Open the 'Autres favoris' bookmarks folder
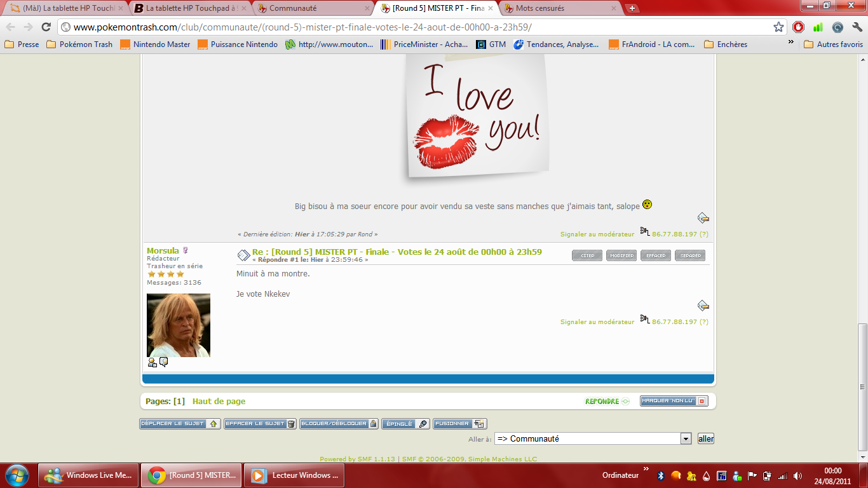Image resolution: width=868 pixels, height=488 pixels. pos(833,44)
